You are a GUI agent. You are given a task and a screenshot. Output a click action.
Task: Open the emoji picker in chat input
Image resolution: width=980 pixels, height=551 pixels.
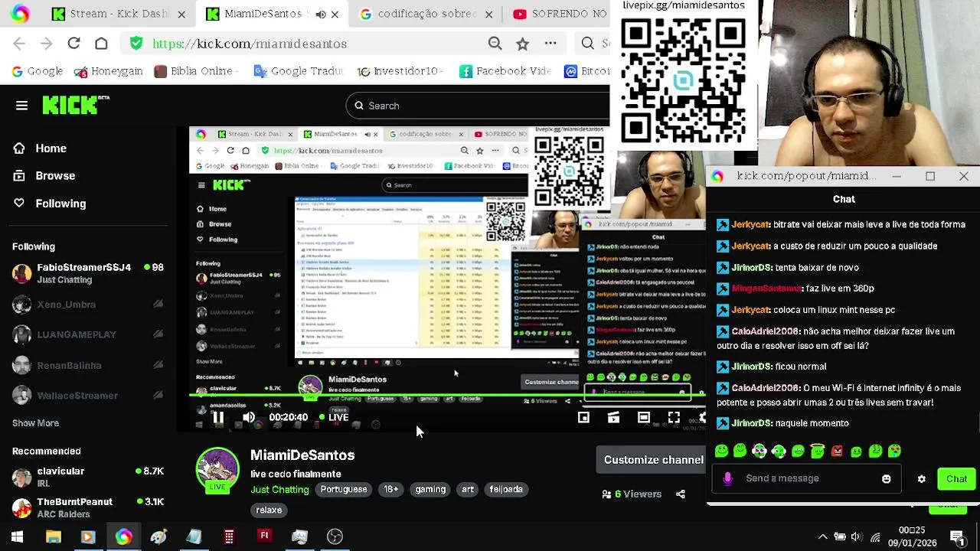tap(887, 479)
